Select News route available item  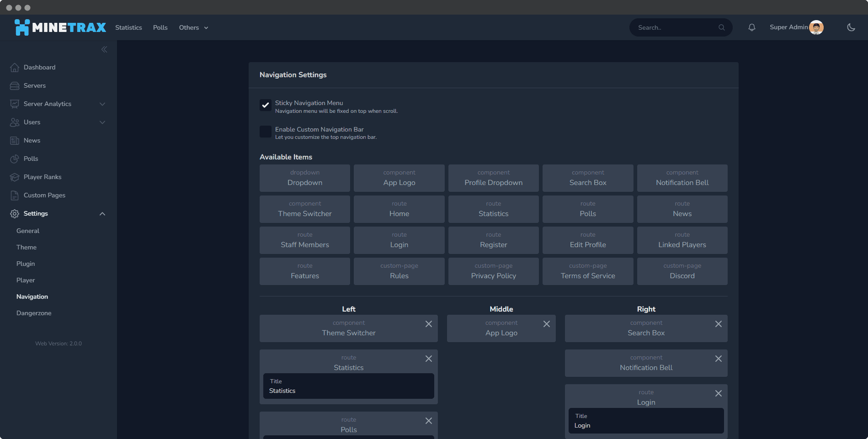click(682, 209)
